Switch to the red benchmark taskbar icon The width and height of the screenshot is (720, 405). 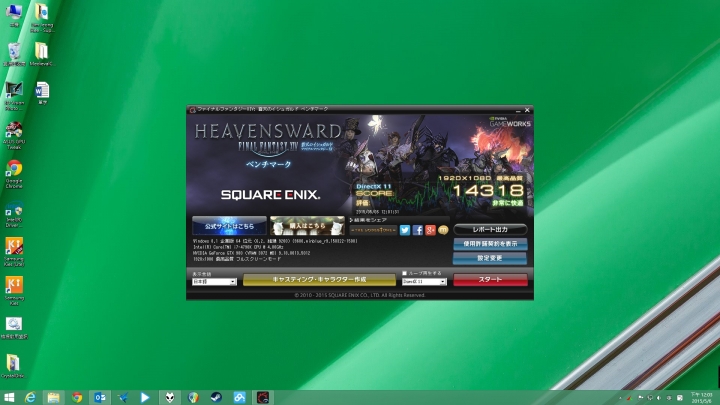click(x=263, y=398)
